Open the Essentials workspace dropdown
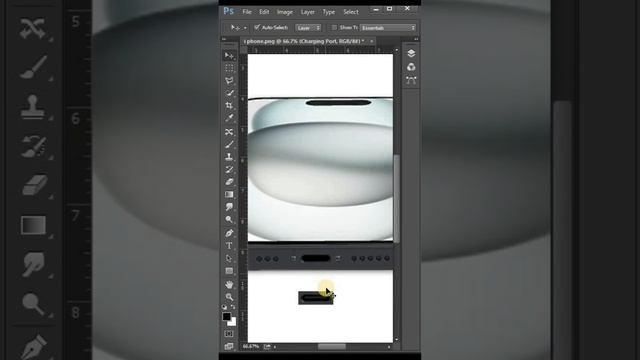The width and height of the screenshot is (640, 360). click(x=388, y=28)
